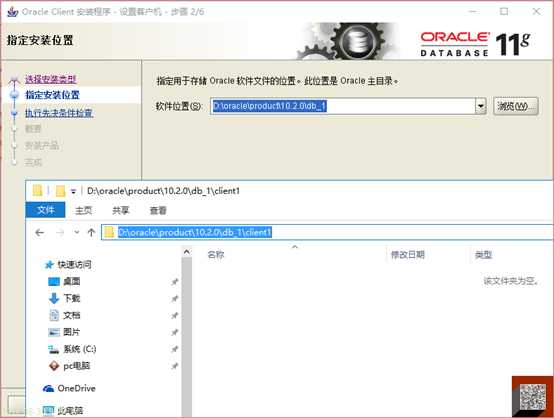Click the folder icon in address bar
The width and height of the screenshot is (554, 418).
tap(109, 232)
